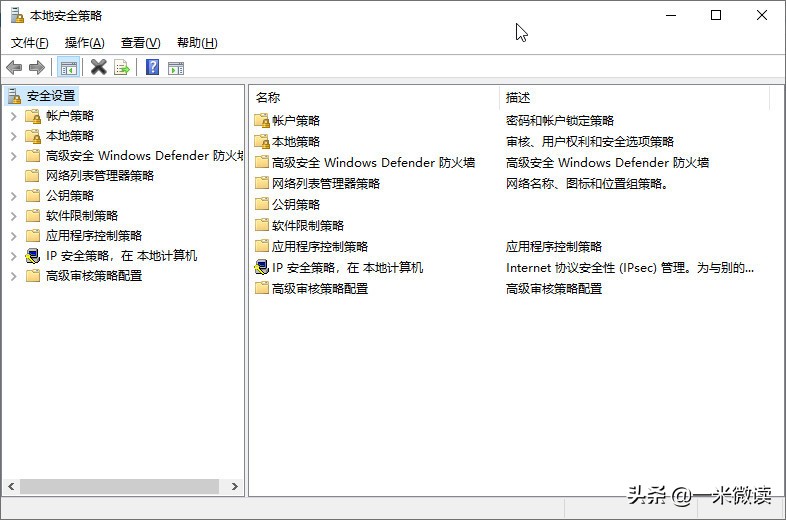786x520 pixels.
Task: Select 网络列表管理器策略 label in list pane
Action: [326, 184]
